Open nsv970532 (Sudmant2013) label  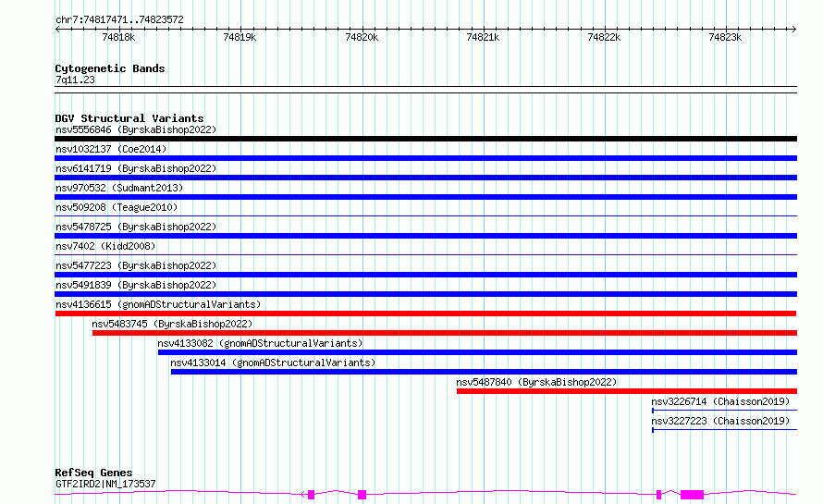119,188
